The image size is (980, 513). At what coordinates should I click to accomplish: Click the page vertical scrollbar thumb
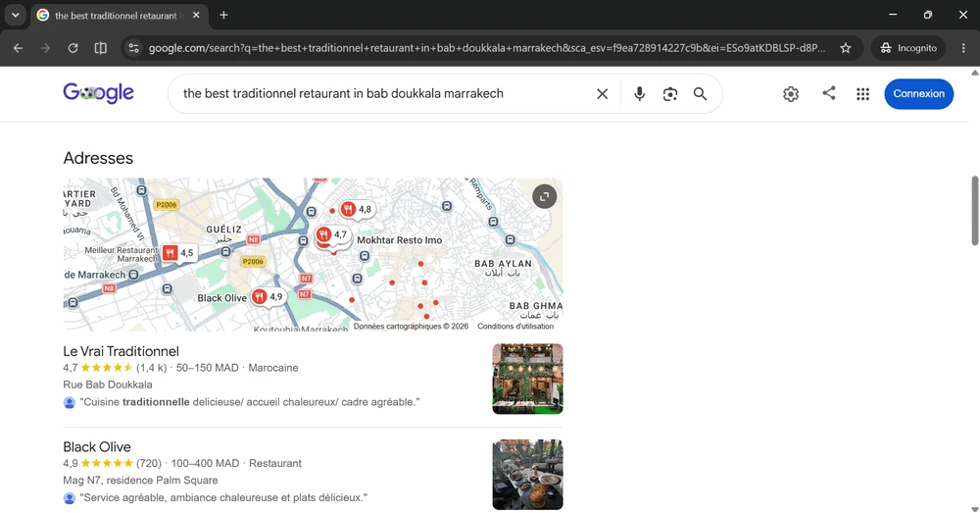click(974, 211)
